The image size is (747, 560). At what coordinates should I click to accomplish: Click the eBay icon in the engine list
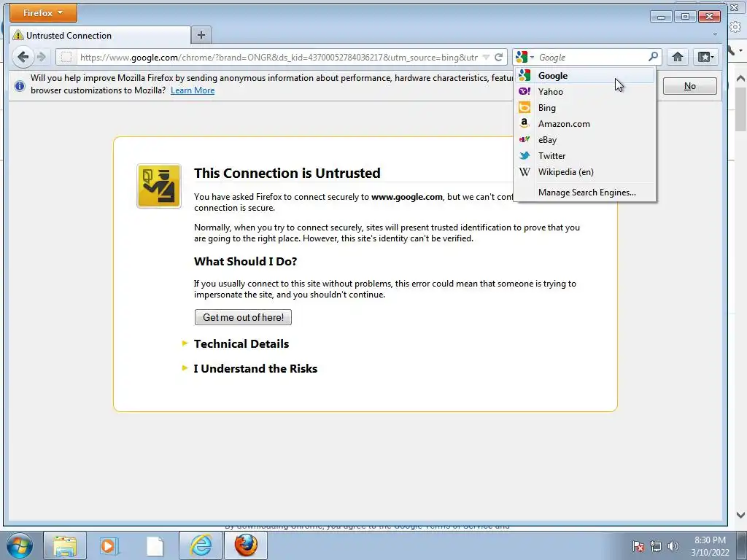point(525,139)
